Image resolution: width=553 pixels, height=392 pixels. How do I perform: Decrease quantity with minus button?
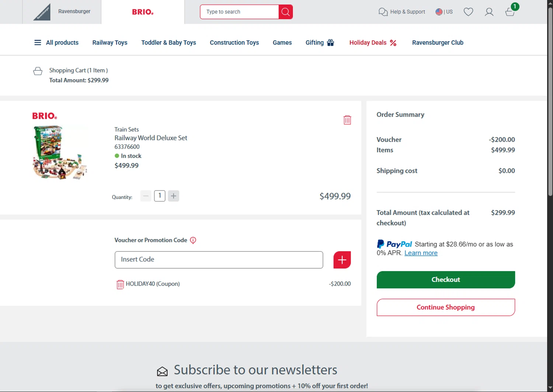tap(146, 196)
